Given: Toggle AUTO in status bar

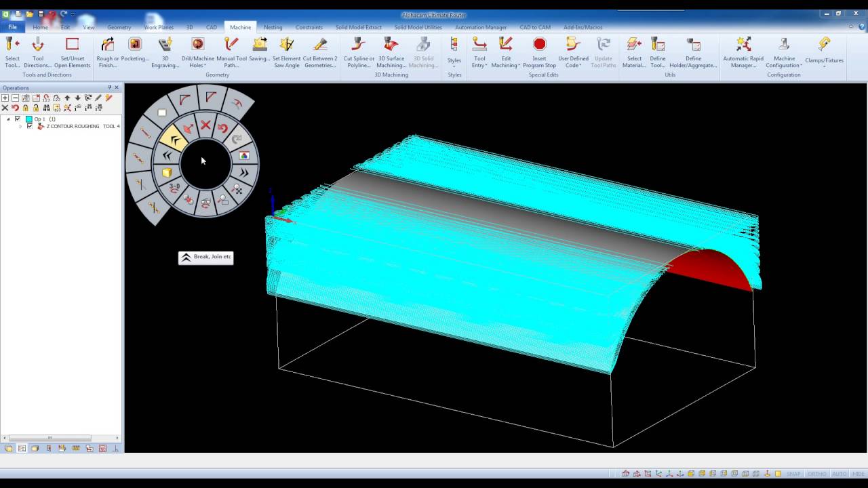Looking at the screenshot, I should point(839,474).
